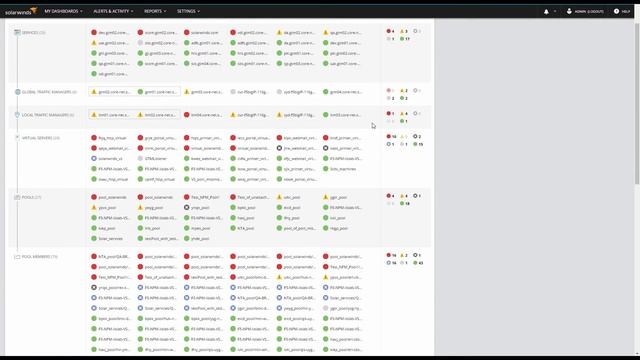Filter Local Traffic Managers by warning count 4
Viewport: 640px width, 360px height.
[x=404, y=113]
